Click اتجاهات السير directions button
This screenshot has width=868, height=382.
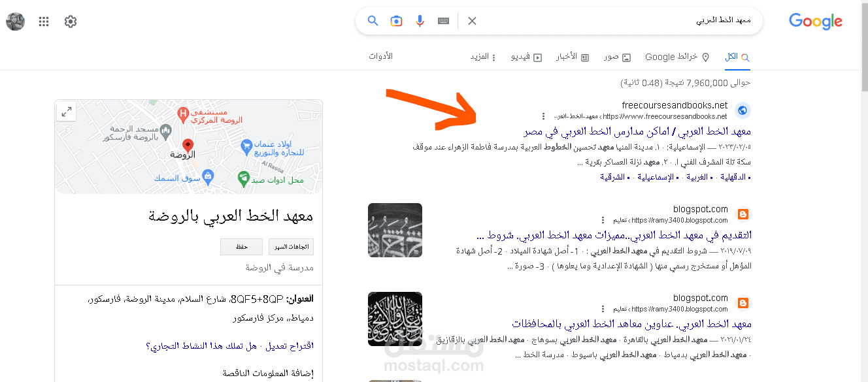(292, 247)
